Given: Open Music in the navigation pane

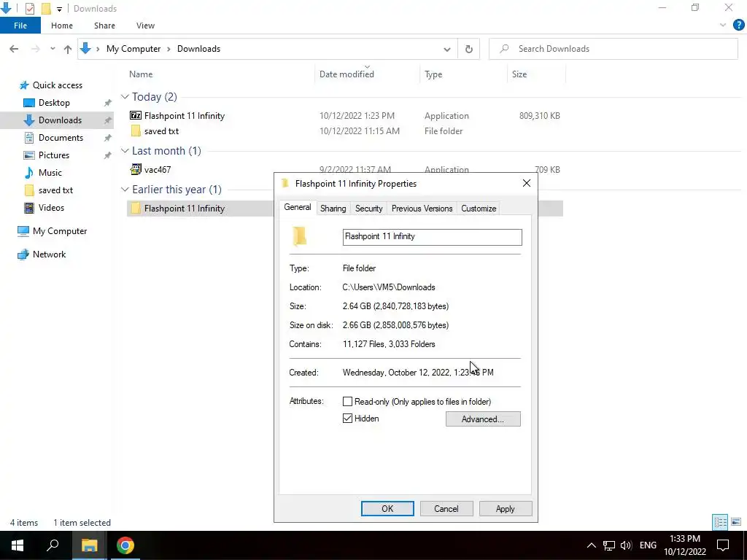Looking at the screenshot, I should point(50,173).
